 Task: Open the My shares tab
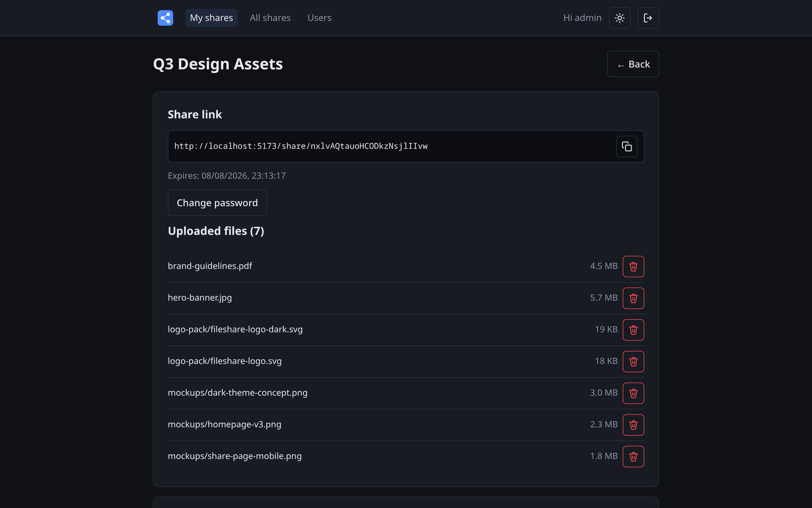pyautogui.click(x=211, y=18)
